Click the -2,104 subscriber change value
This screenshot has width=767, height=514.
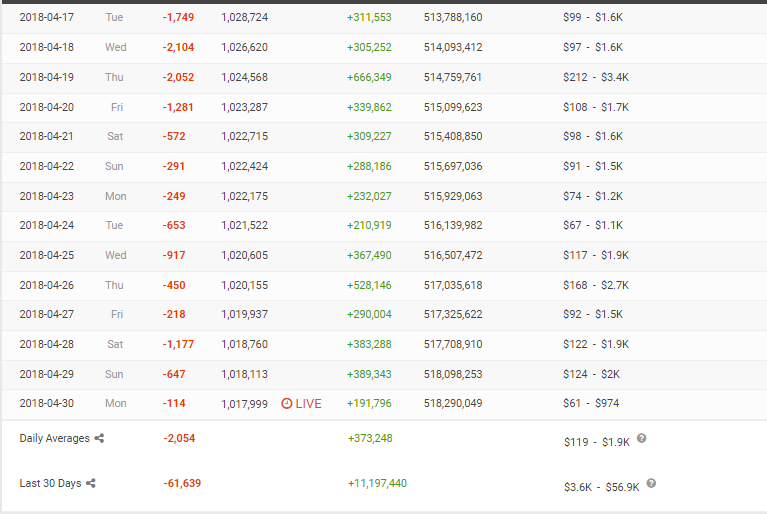coord(178,47)
